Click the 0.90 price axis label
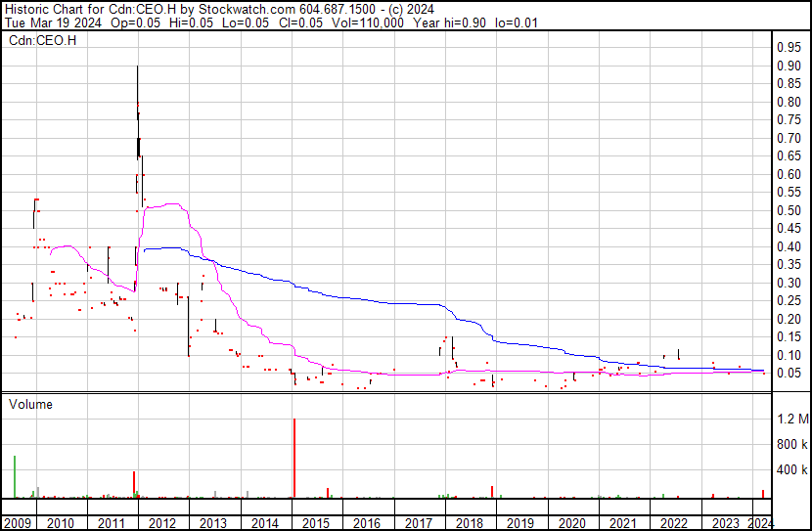812x531 pixels. click(789, 66)
